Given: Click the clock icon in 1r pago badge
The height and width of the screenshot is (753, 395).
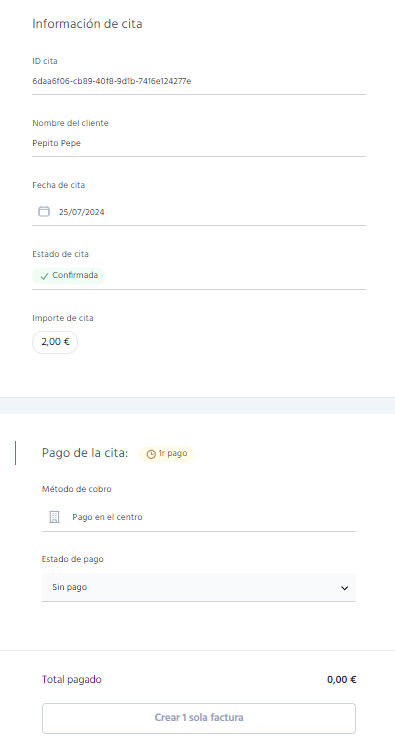Looking at the screenshot, I should click(x=151, y=454).
